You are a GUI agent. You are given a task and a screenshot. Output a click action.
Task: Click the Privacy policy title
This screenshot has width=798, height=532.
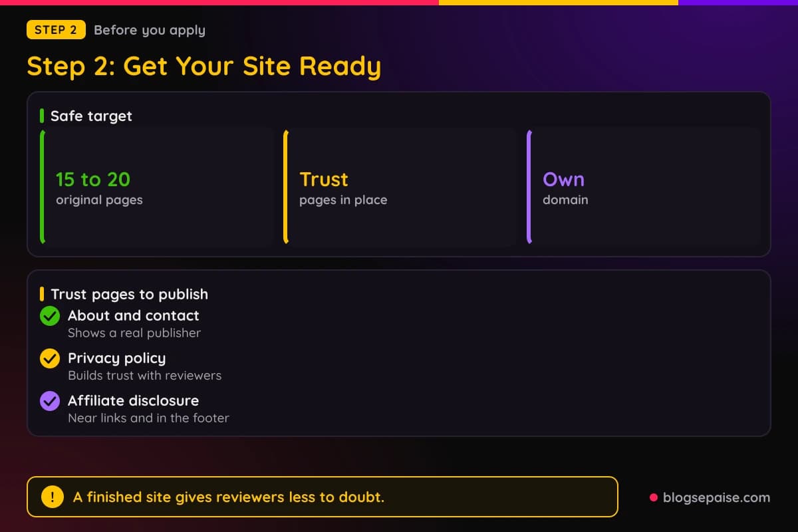pyautogui.click(x=116, y=358)
